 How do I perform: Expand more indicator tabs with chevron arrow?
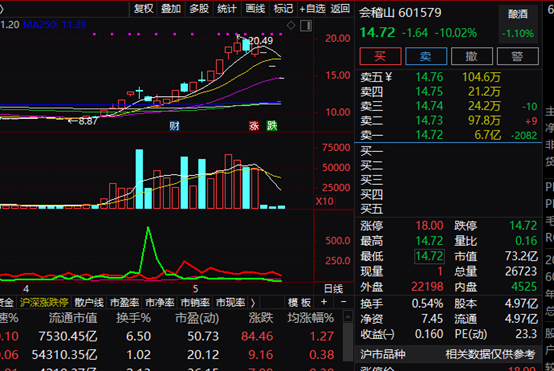pos(253,303)
